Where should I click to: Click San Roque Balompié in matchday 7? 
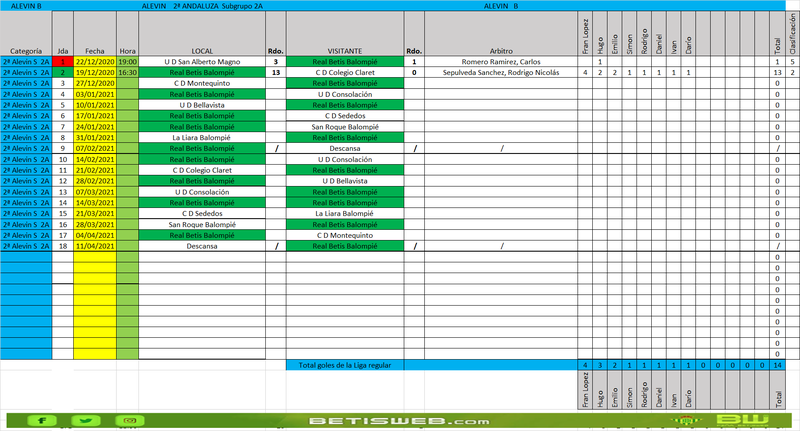click(345, 126)
